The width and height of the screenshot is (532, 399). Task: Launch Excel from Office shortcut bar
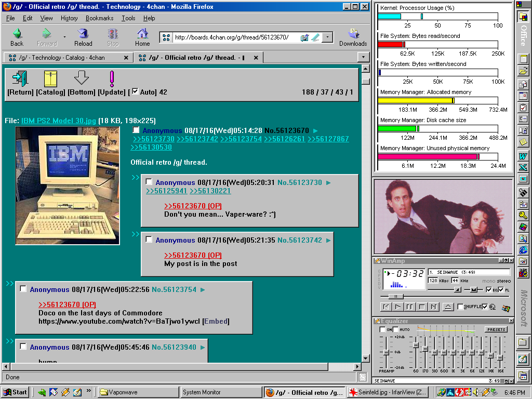point(523,167)
